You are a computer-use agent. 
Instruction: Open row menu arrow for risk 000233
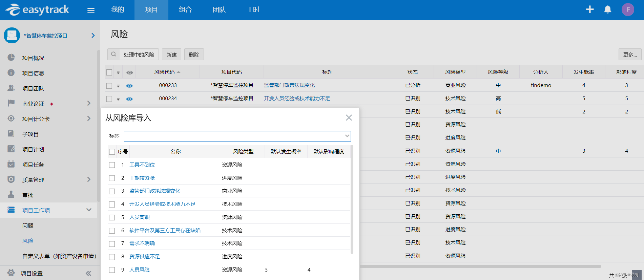point(118,86)
